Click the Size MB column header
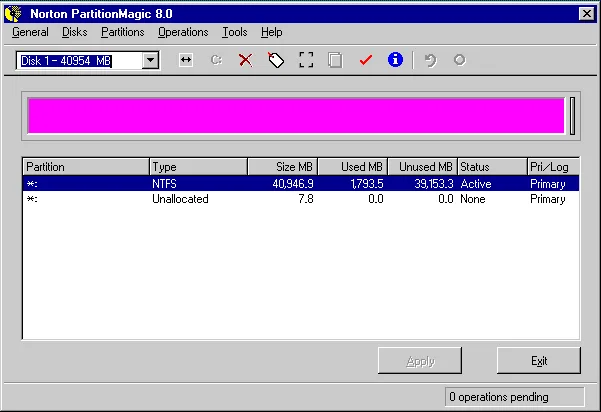This screenshot has height=412, width=601. point(282,167)
